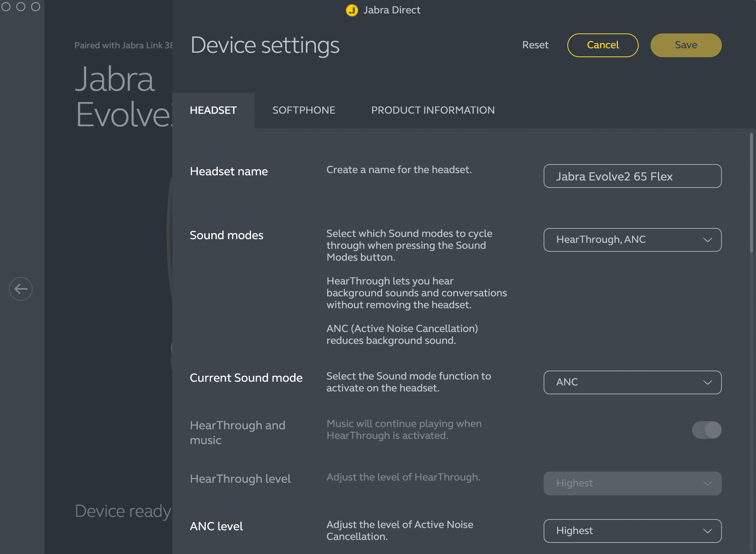Viewport: 756px width, 554px height.
Task: Open the Sound modes dropdown
Action: (x=632, y=240)
